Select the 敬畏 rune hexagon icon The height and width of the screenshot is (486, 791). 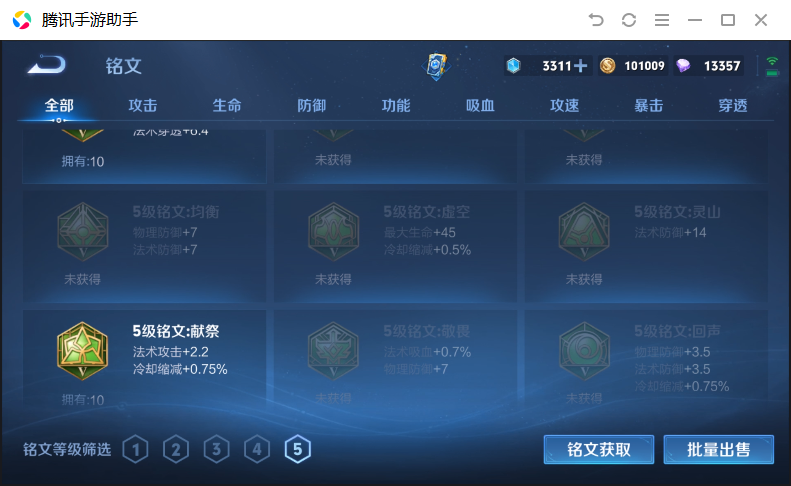tap(333, 351)
